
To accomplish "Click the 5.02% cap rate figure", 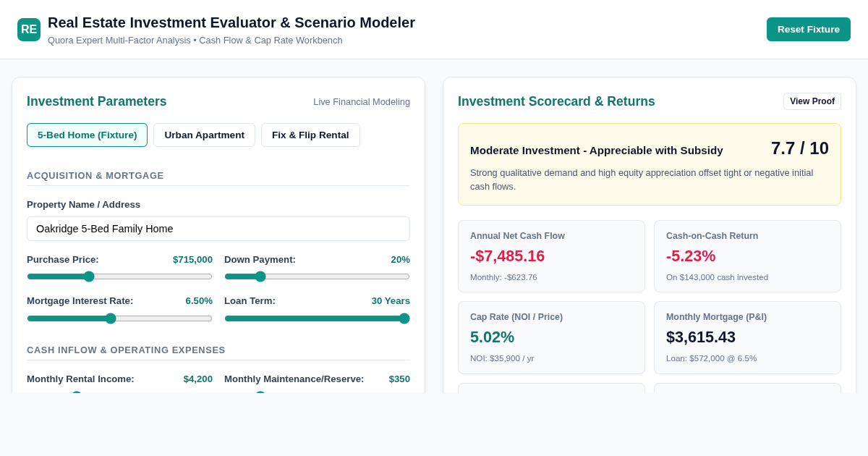I will 492,337.
